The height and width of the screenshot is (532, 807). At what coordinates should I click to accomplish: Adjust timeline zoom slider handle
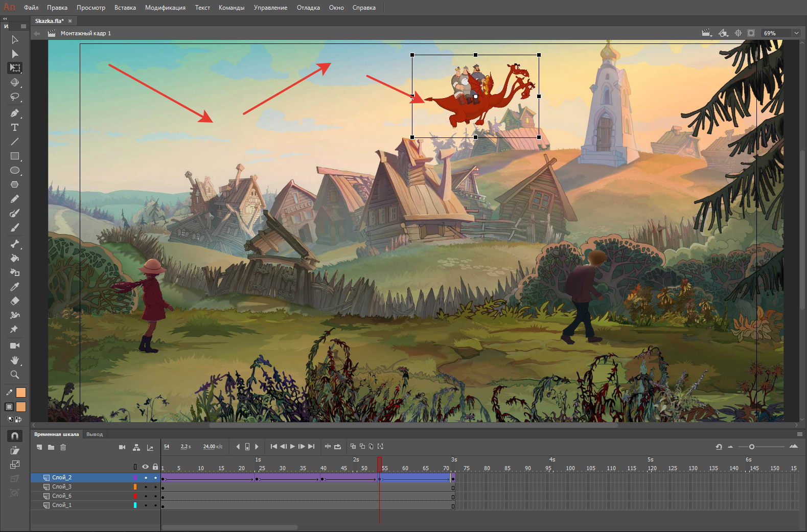coord(752,447)
